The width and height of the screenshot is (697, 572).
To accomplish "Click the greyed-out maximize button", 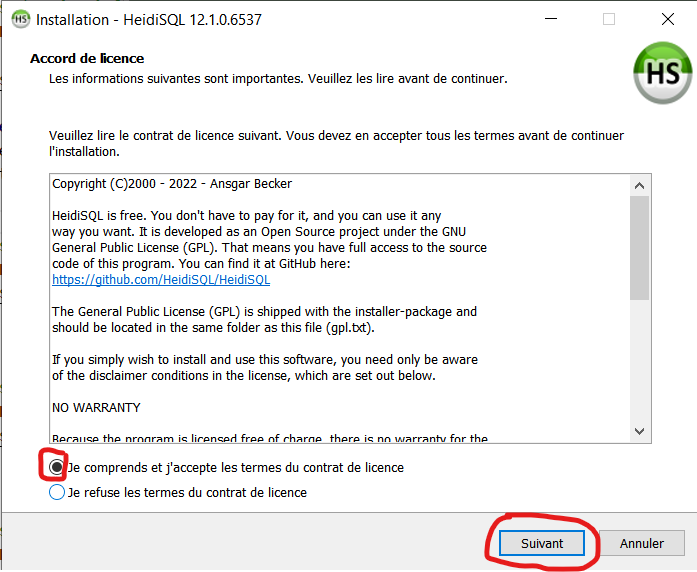I will (608, 19).
